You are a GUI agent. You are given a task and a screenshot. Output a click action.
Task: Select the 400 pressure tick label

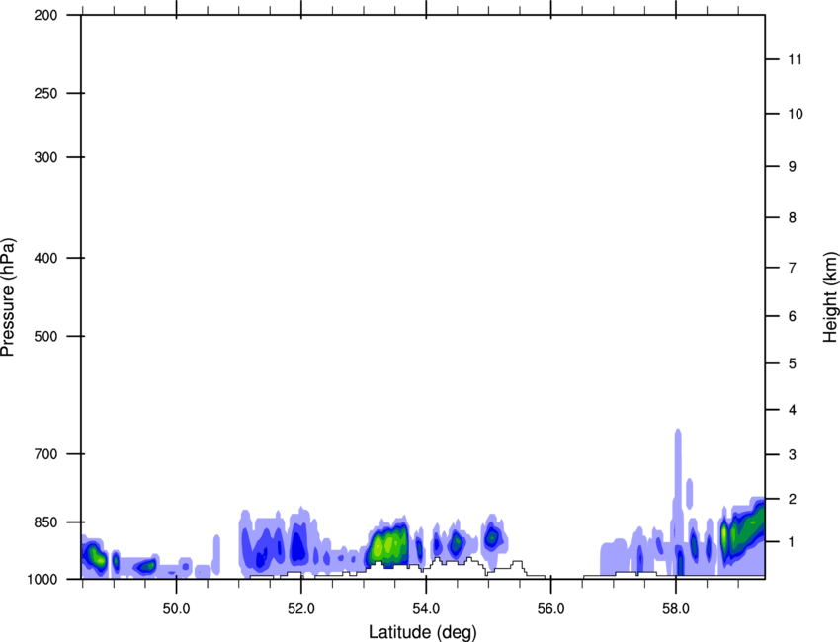point(45,258)
